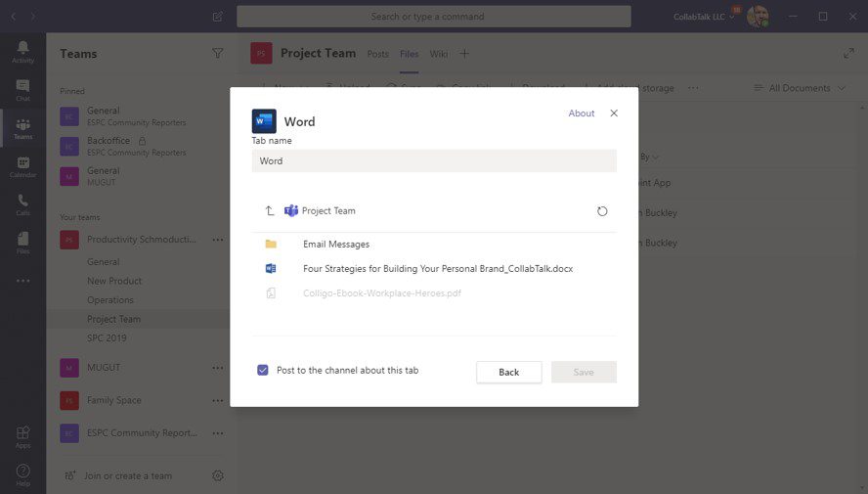Viewport: 868px width, 494px height.
Task: Click the Save button
Action: click(x=584, y=372)
